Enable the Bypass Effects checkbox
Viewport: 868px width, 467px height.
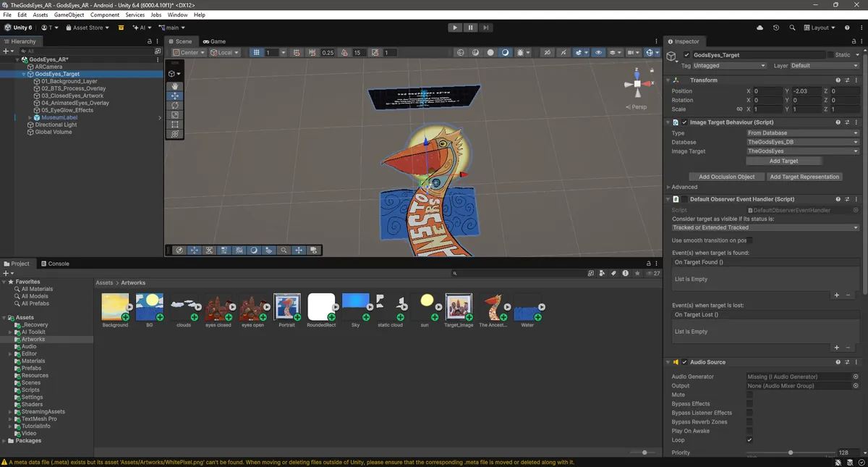749,404
